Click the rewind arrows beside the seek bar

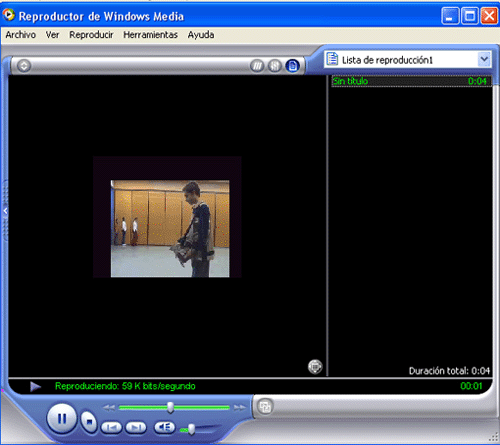[109, 408]
